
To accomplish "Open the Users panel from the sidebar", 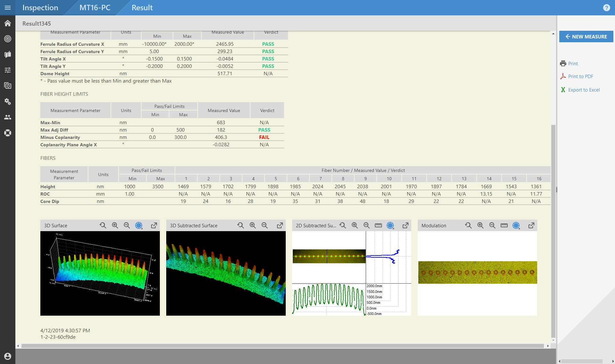I will [x=8, y=117].
